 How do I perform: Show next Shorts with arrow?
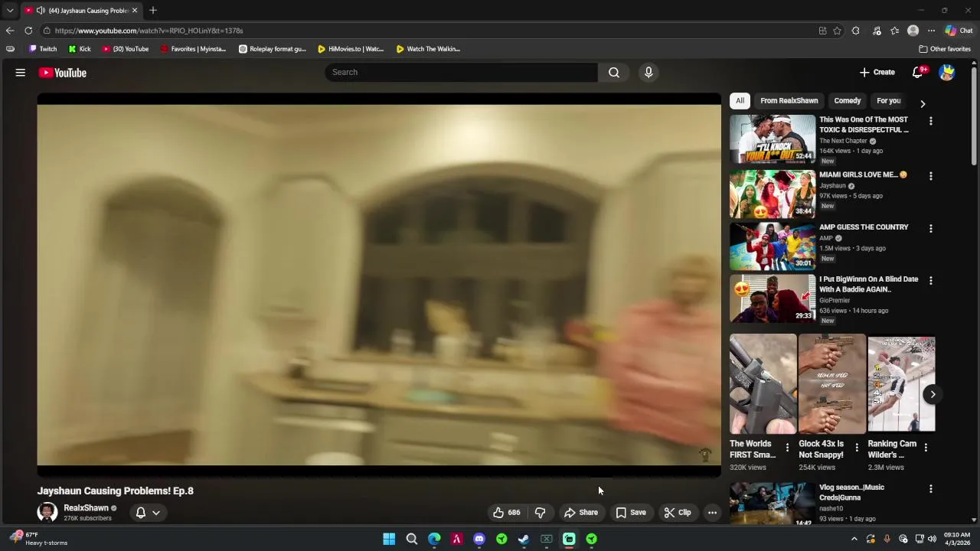pos(933,394)
